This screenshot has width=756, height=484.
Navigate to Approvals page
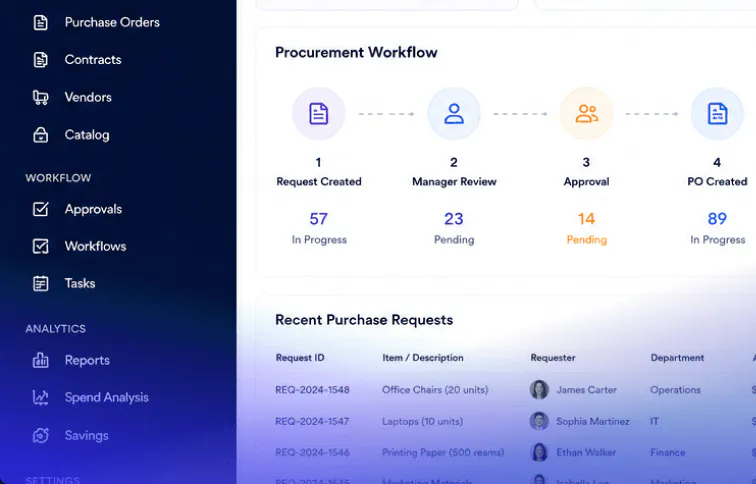(93, 209)
